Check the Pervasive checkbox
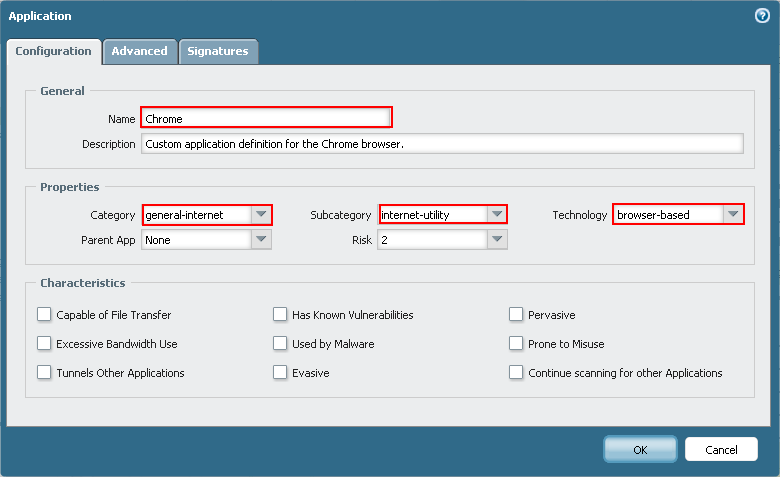The height and width of the screenshot is (477, 780). (x=516, y=314)
